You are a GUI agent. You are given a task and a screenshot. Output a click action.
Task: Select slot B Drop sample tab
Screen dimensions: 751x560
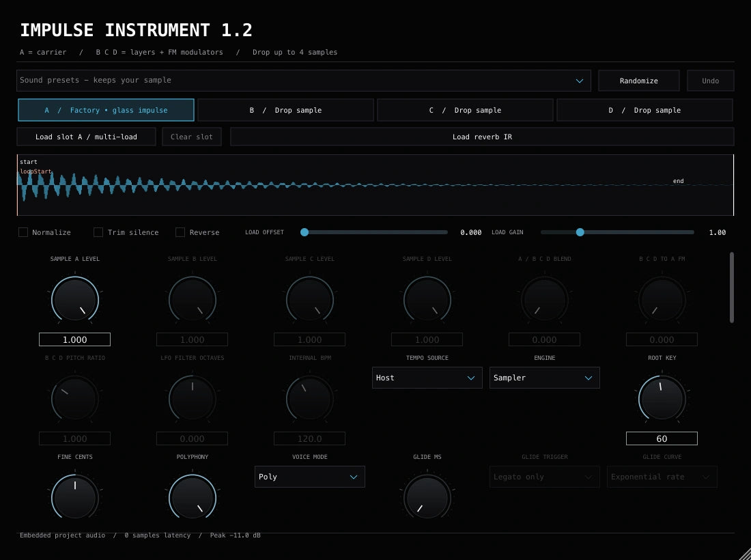pyautogui.click(x=285, y=110)
